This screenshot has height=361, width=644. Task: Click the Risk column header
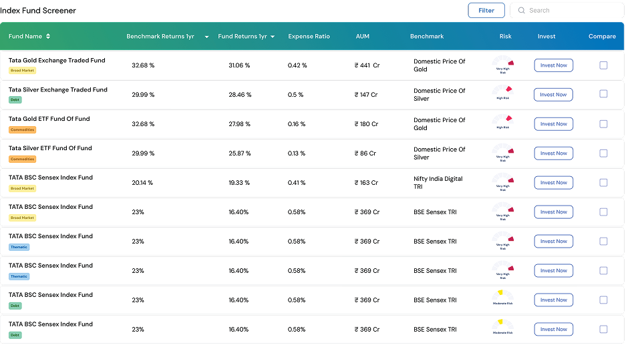(505, 36)
